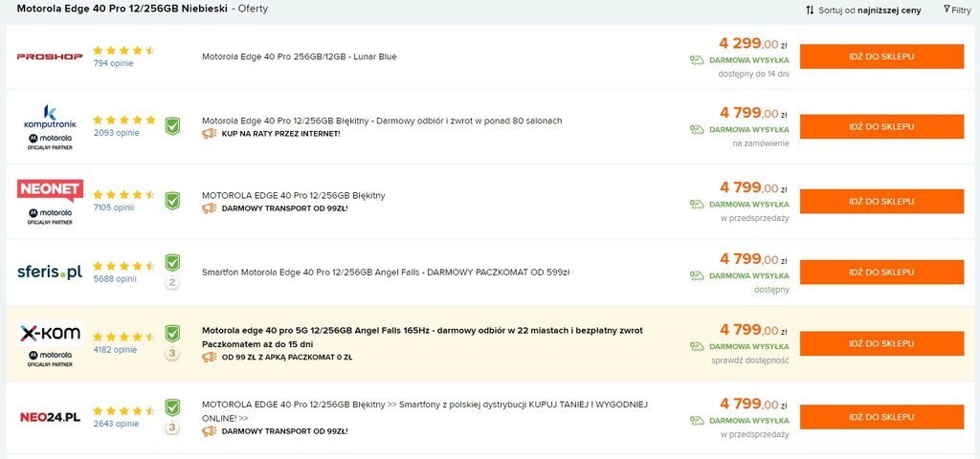980x459 pixels.
Task: Open the x-kom store logo
Action: [x=50, y=334]
